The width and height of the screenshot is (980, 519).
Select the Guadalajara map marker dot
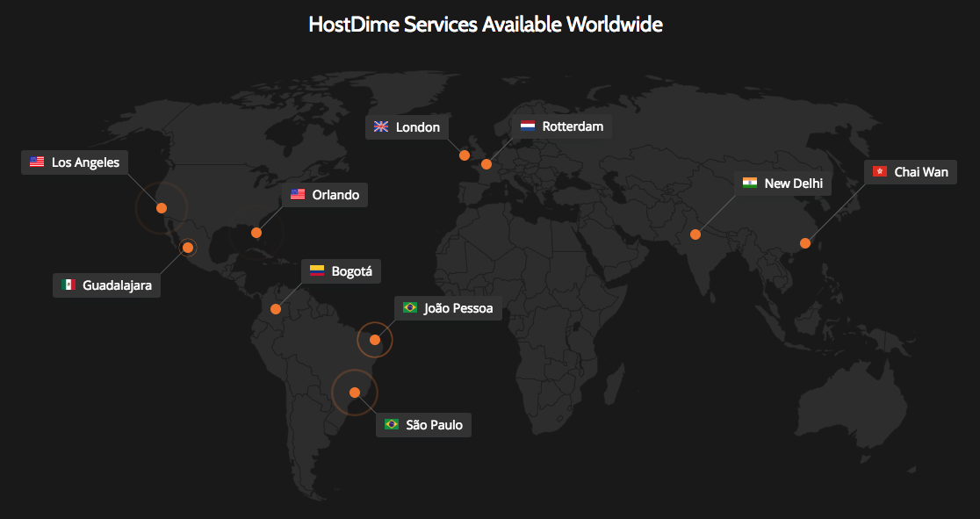188,248
